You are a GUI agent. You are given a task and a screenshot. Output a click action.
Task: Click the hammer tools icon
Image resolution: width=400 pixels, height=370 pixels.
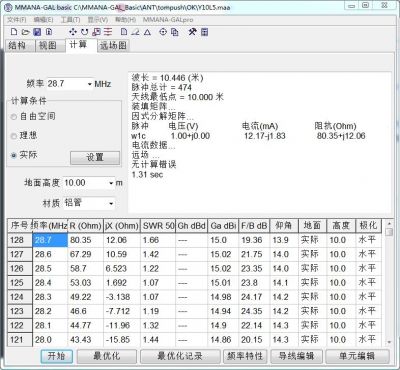click(x=192, y=32)
